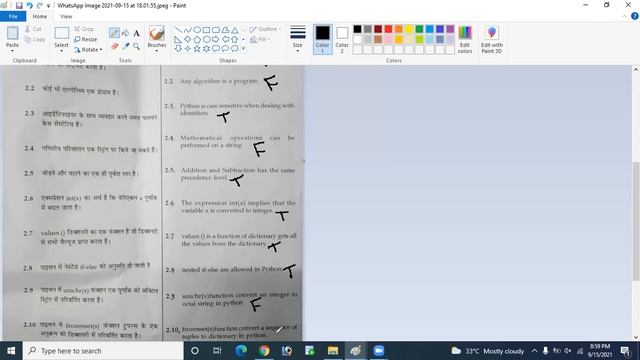The height and width of the screenshot is (360, 640).
Task: Click the Undo arrow in title bar
Action: click(29, 5)
